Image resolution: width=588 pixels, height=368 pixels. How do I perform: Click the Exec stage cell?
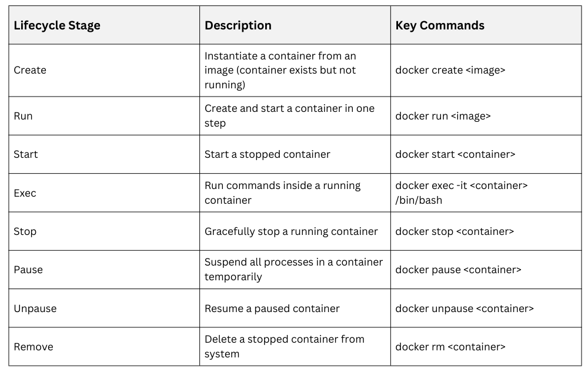pyautogui.click(x=25, y=193)
